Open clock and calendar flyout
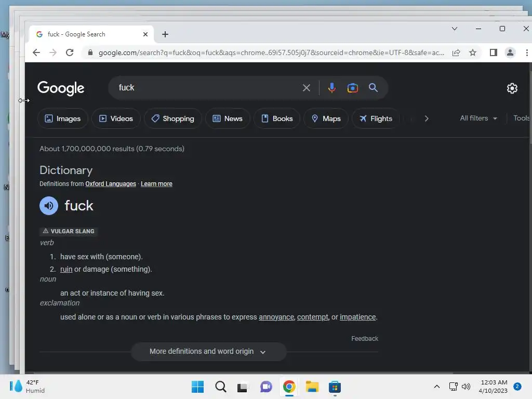 coord(494,387)
